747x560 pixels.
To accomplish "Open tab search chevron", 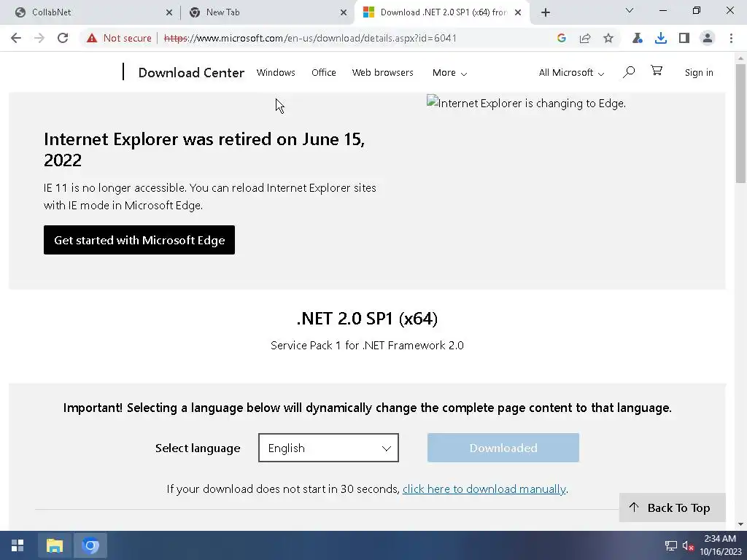I will (630, 10).
